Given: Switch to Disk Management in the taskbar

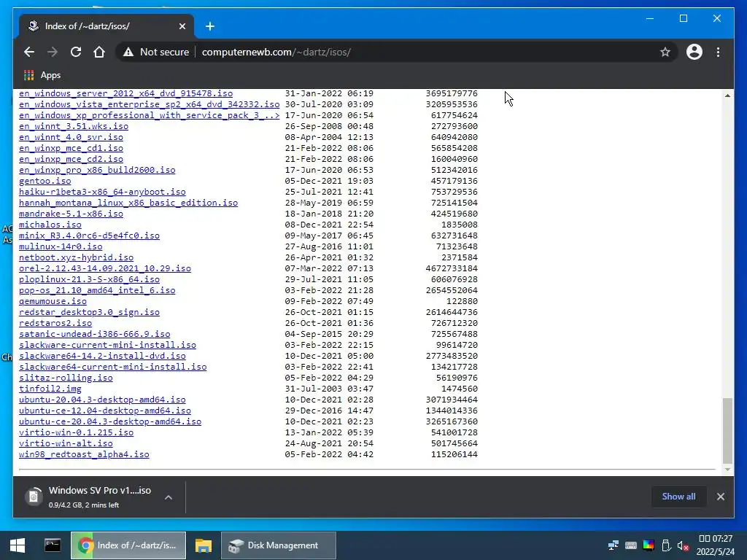Looking at the screenshot, I should [278, 545].
